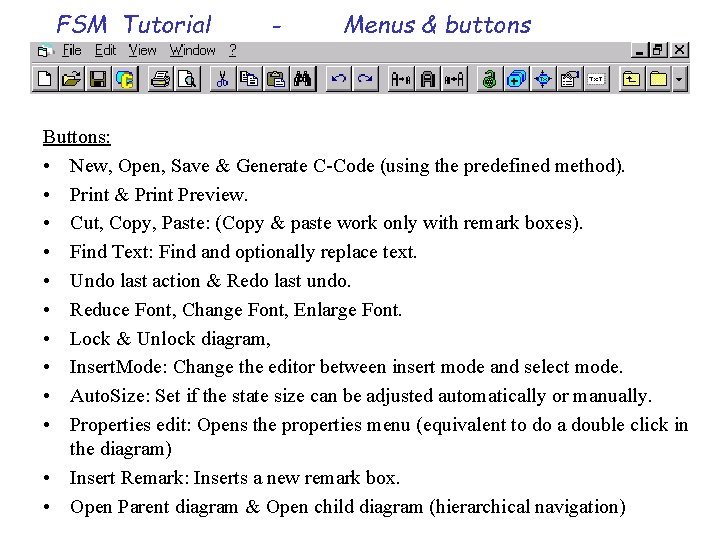Click the Cut scissors icon
Viewport: 720px width, 540px height.
(x=223, y=79)
